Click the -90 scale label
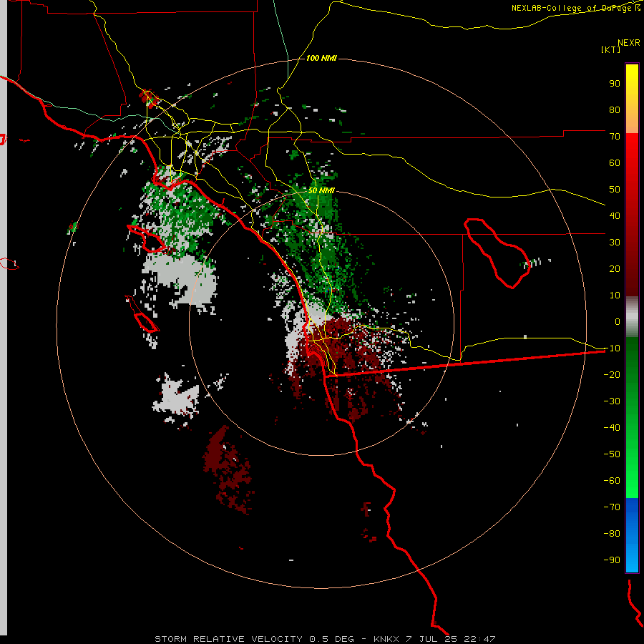 [612, 560]
